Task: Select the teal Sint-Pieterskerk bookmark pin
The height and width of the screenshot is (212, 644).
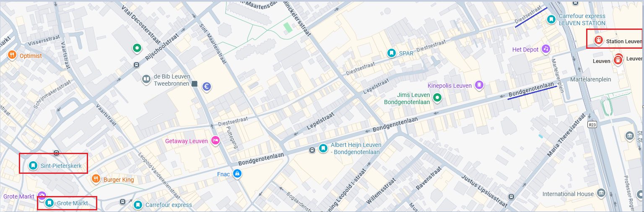Action: point(33,165)
